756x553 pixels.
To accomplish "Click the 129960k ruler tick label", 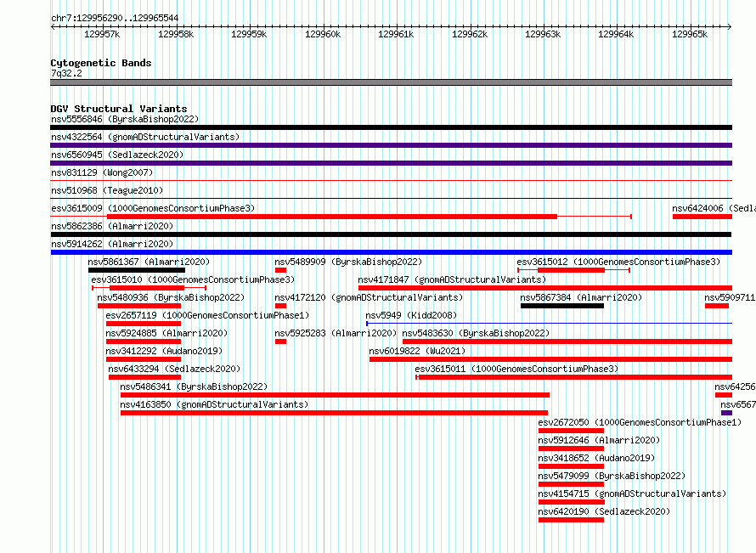I will [323, 34].
